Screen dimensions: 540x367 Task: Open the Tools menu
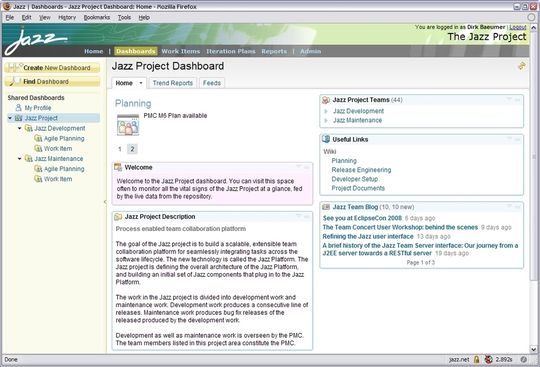click(x=124, y=17)
